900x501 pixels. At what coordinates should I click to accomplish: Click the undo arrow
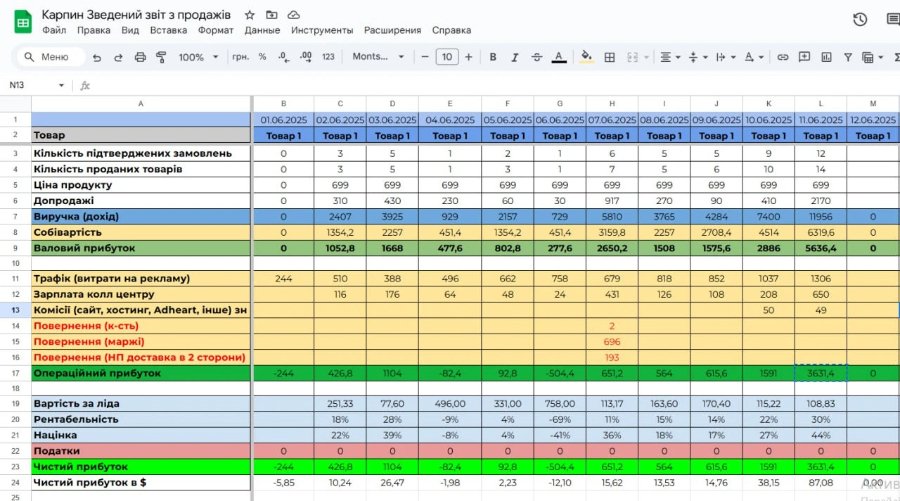[x=97, y=57]
